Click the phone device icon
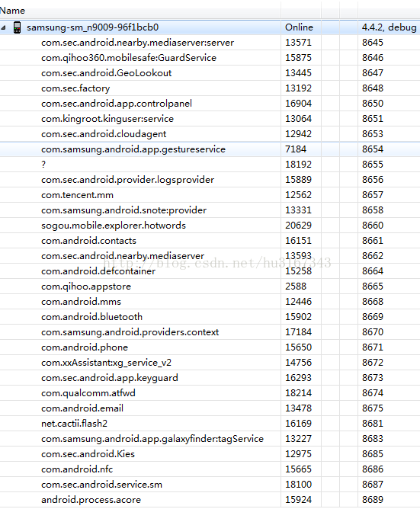Screen dimensions: 420x509 tap(18, 27)
